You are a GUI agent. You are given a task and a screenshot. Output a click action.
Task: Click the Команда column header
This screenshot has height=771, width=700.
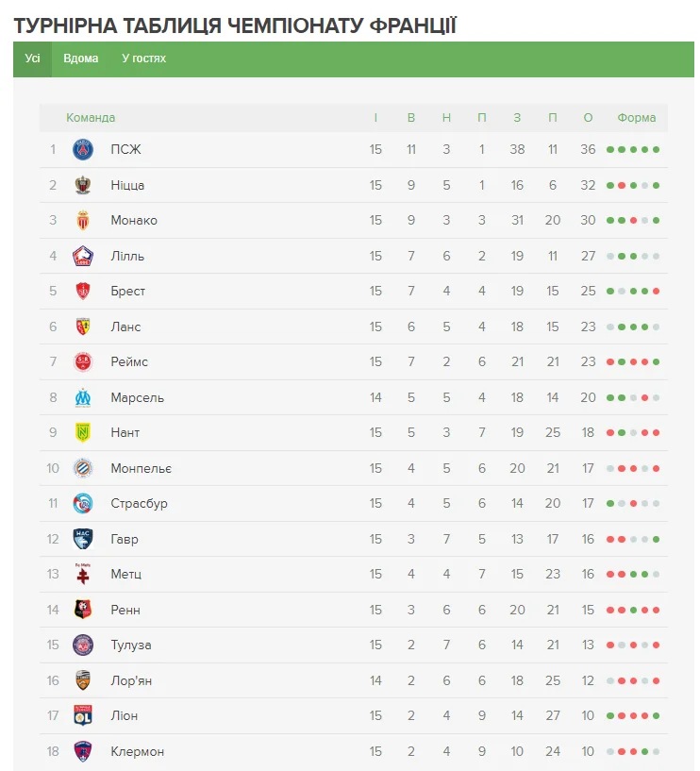pyautogui.click(x=91, y=118)
